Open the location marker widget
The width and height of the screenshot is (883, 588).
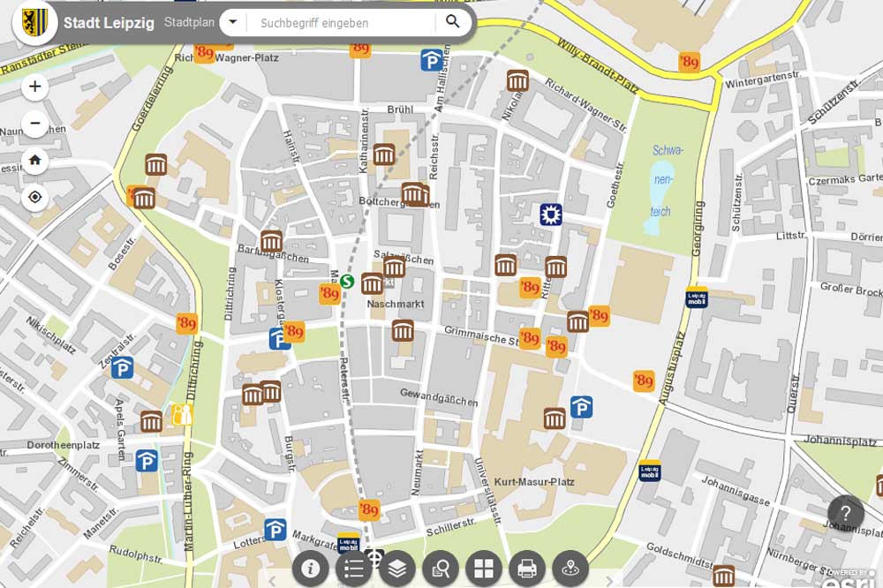pos(570,568)
